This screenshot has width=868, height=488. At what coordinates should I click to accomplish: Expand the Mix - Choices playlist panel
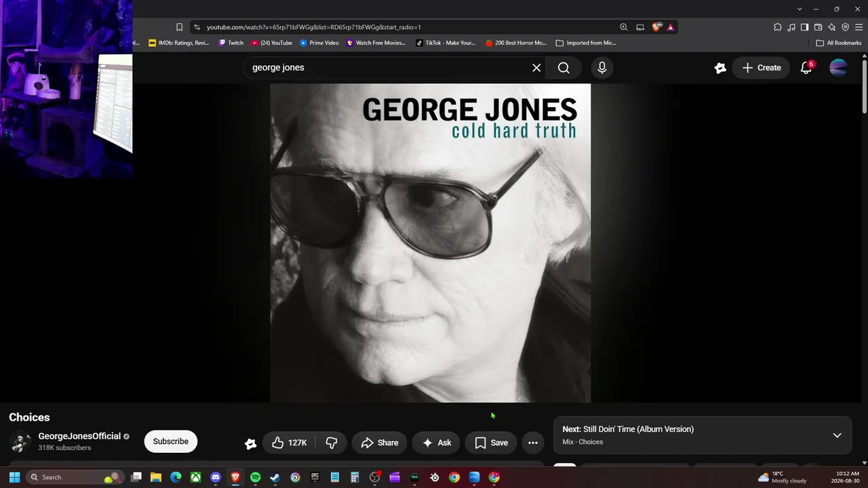pos(837,435)
